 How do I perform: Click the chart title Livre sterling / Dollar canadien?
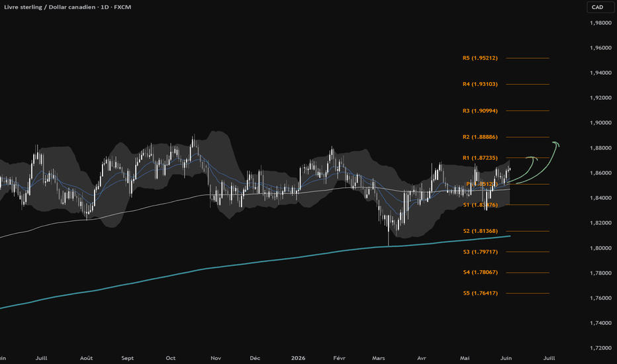click(x=50, y=7)
